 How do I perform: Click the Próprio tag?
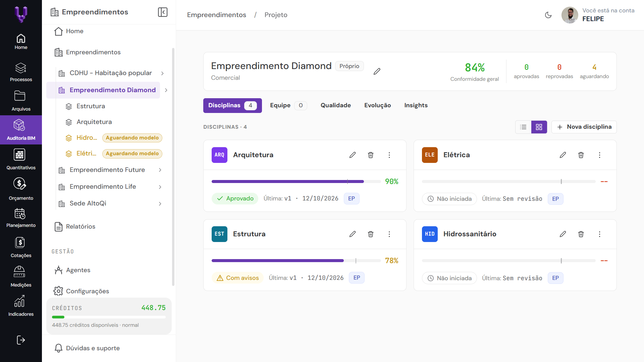point(349,66)
